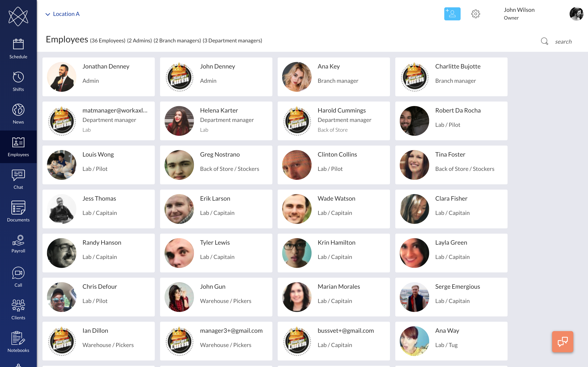This screenshot has height=367, width=588.
Task: Go to the Employees section
Action: pyautogui.click(x=18, y=146)
